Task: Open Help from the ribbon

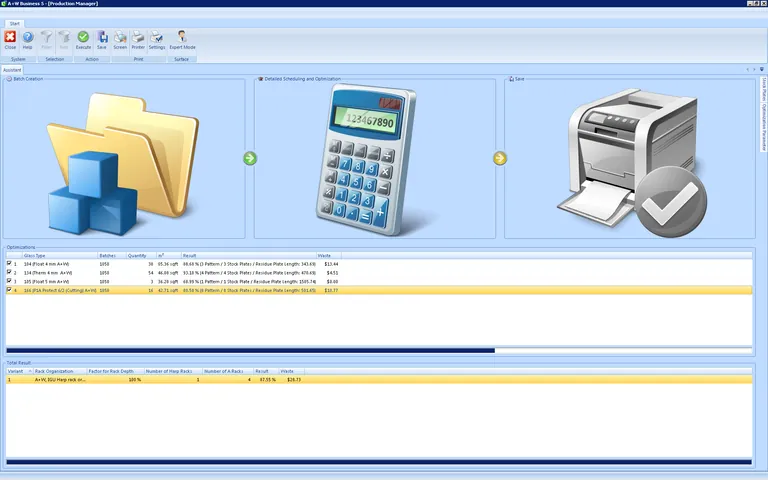Action: (x=27, y=40)
